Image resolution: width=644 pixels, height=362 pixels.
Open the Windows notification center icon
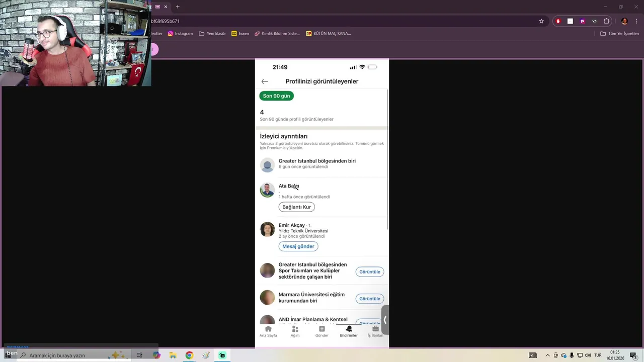click(633, 355)
